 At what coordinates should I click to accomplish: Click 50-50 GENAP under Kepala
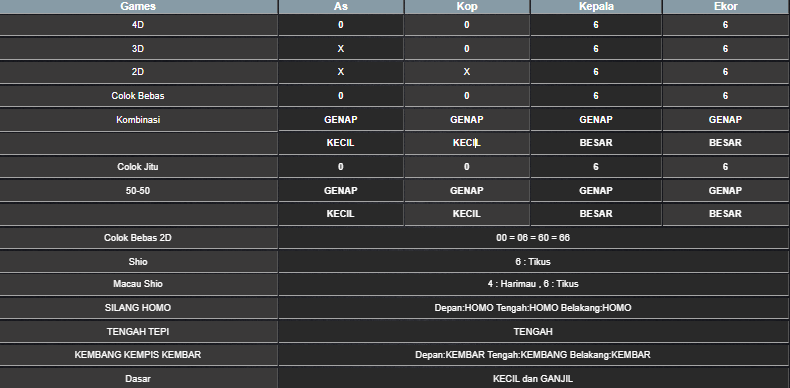[596, 190]
